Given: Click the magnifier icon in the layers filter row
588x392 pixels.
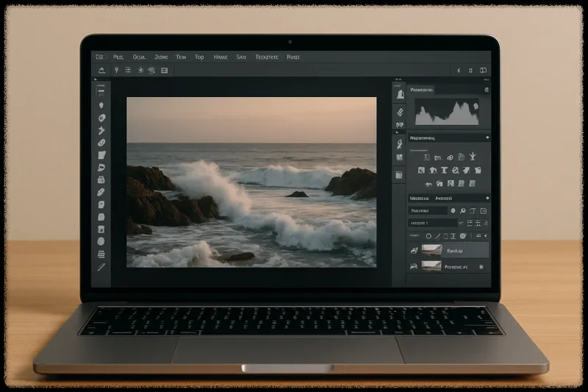Looking at the screenshot, I should pos(463,211).
